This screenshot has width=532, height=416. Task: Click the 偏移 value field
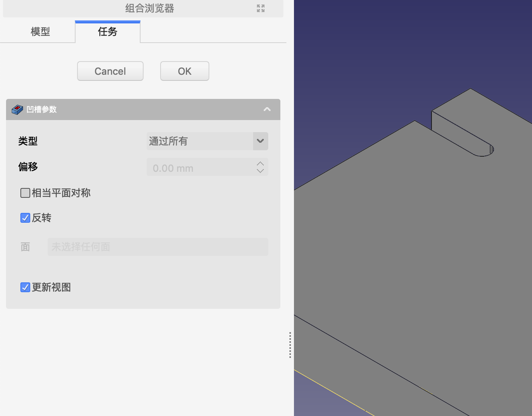(x=200, y=168)
